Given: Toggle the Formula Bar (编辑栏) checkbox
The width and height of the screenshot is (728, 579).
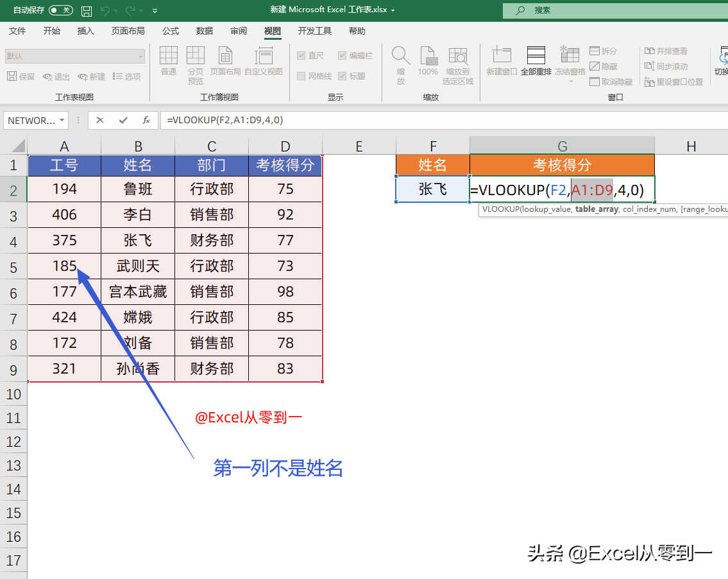Looking at the screenshot, I should (x=342, y=56).
